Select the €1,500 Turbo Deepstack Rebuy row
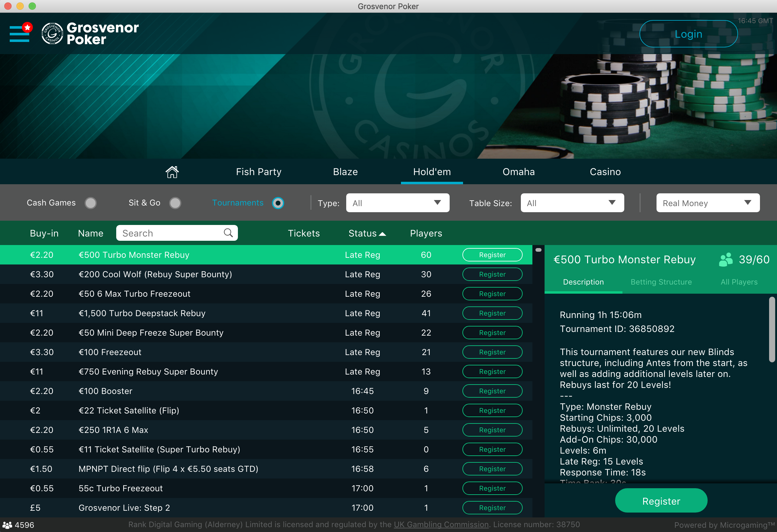Image resolution: width=777 pixels, height=532 pixels. pyautogui.click(x=266, y=313)
